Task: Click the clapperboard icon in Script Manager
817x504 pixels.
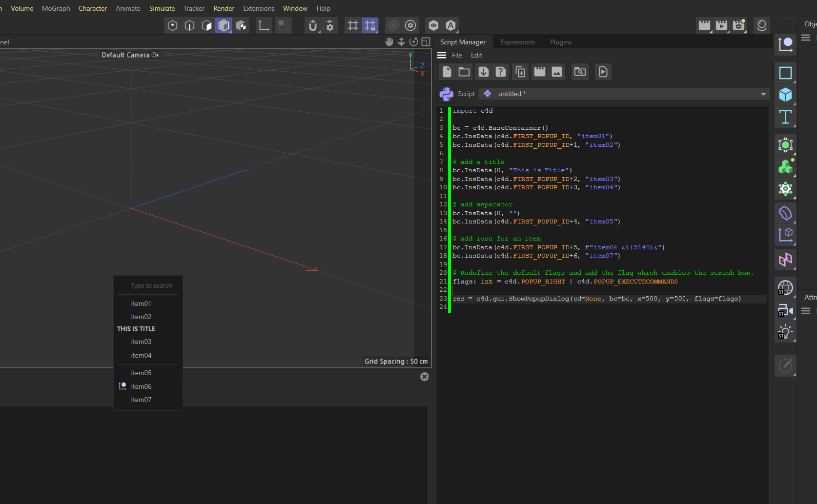Action: [540, 72]
